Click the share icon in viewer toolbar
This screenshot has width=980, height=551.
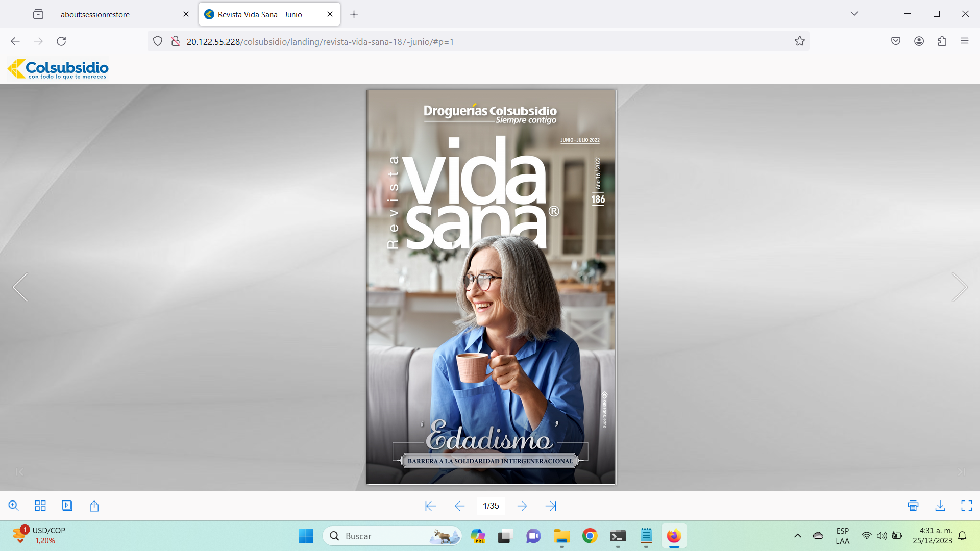(94, 506)
